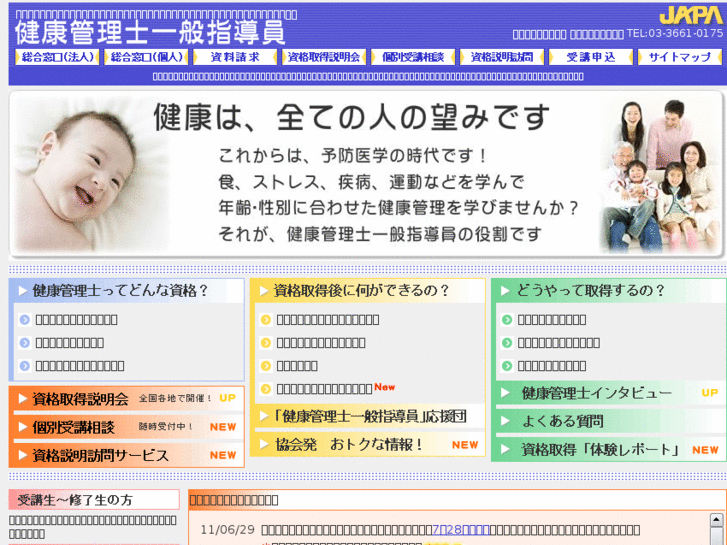Select 資料請求 in top navigation
Screen dimensions: 727x545
coord(235,57)
